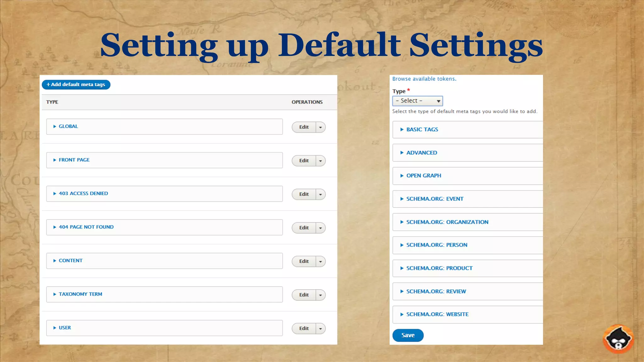Viewport: 644px width, 362px height.
Task: Click the TYPE column header
Action: 52,102
